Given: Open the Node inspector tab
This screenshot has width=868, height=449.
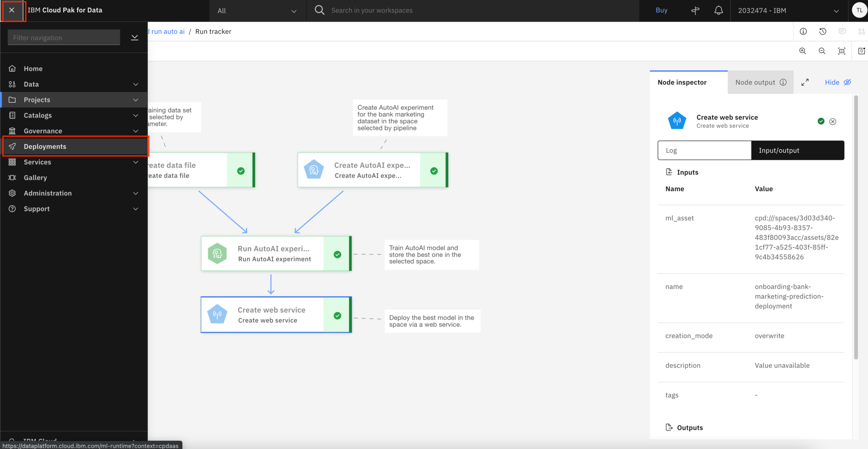Looking at the screenshot, I should click(x=689, y=82).
